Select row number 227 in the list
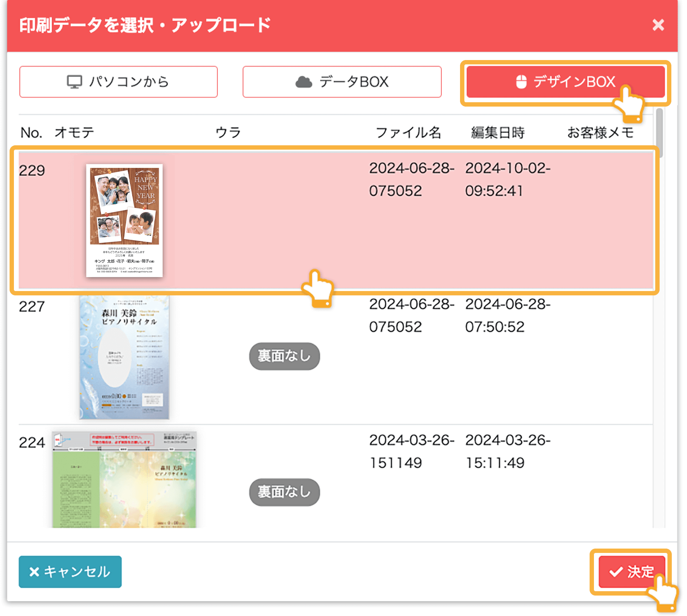 32,307
